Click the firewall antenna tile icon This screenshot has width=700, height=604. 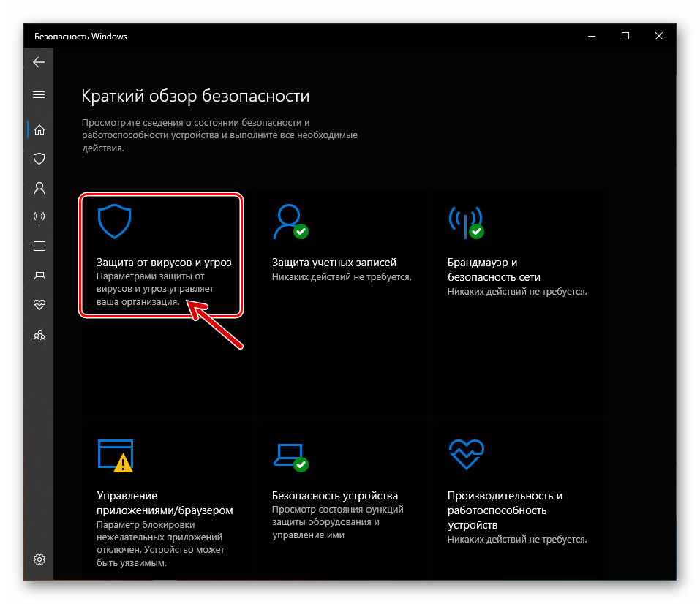467,222
